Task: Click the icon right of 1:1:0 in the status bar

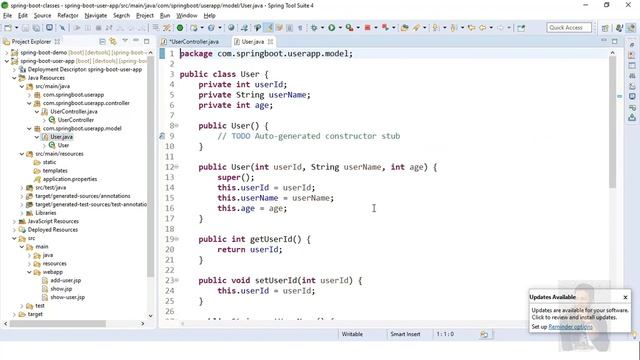Action: coord(484,334)
